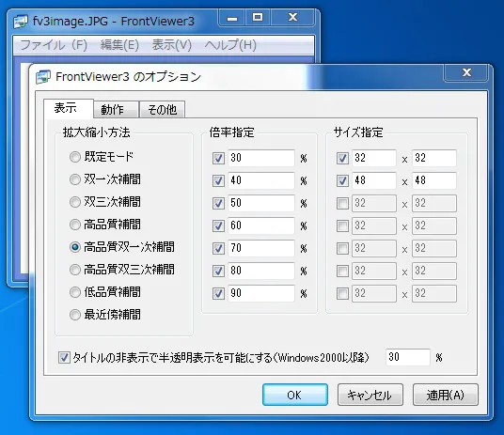Screen dimensions: 504x435
Task: Uncheck the 80% zoom ratio checkbox
Action: 218,271
